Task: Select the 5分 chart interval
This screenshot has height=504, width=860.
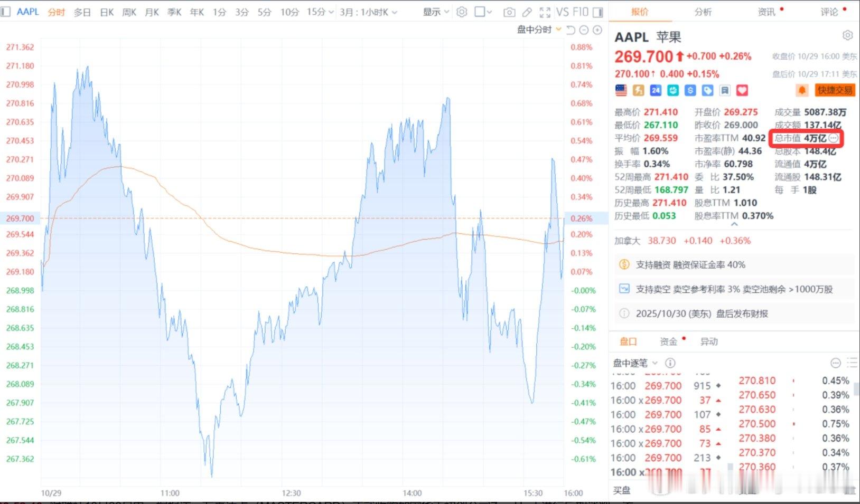Action: pos(264,12)
